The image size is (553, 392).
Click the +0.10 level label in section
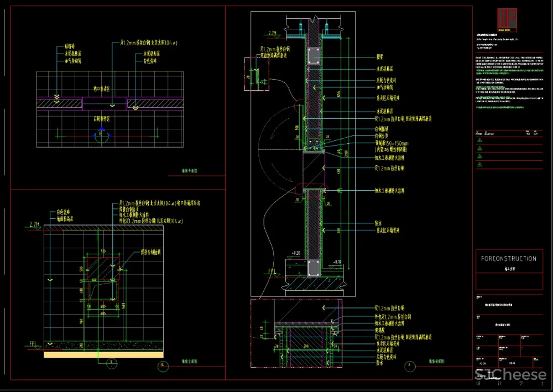coord(336,262)
